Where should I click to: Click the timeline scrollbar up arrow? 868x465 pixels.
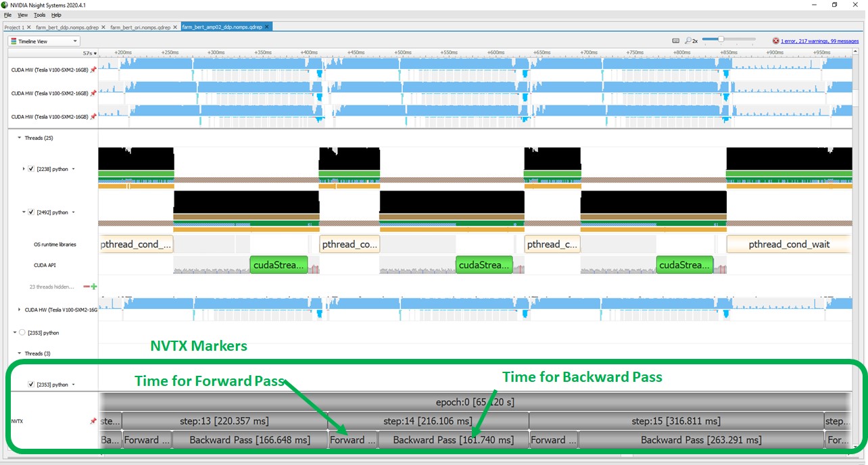coord(855,51)
